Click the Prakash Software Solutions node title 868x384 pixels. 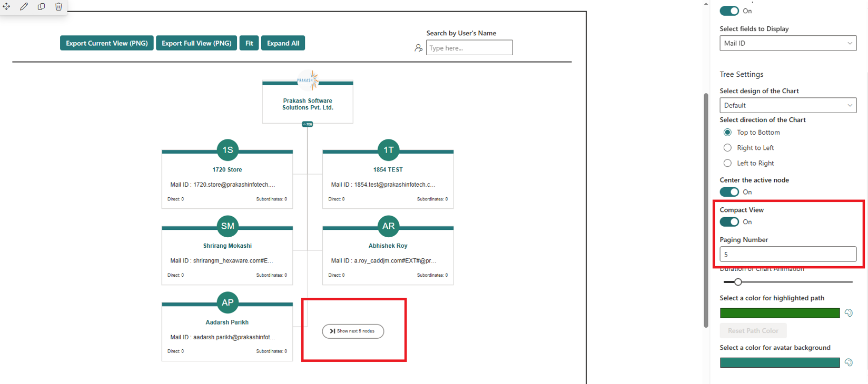(308, 104)
